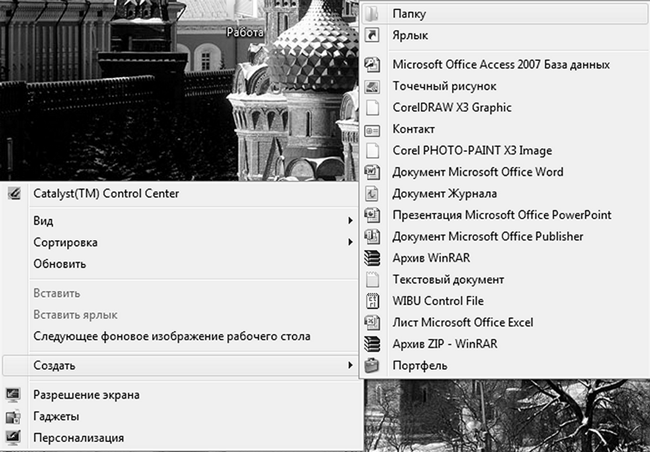Open Гаджеты from the context menu

[x=56, y=416]
